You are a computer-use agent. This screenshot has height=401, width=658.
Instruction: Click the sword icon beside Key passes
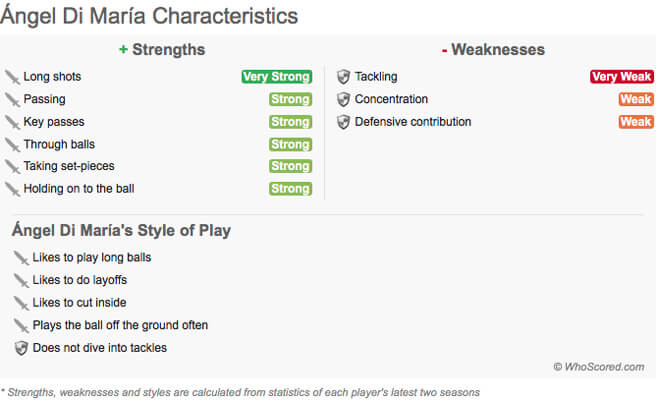[13, 122]
